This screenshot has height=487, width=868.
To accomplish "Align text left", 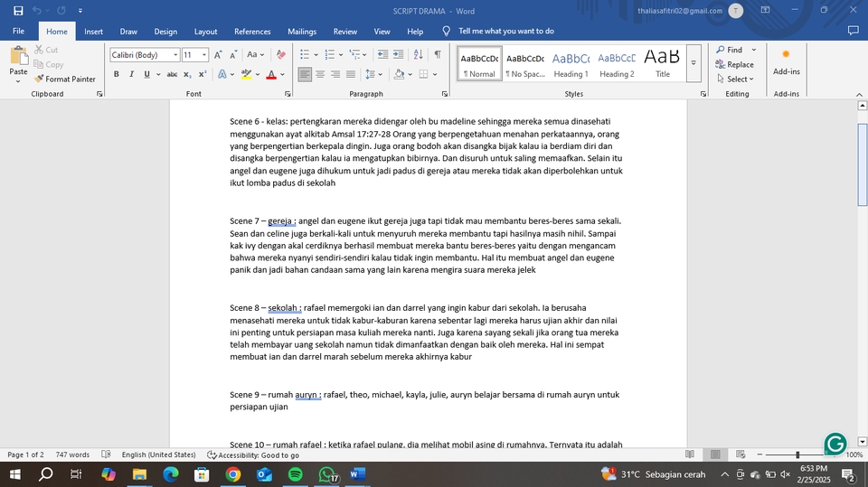I will (305, 74).
